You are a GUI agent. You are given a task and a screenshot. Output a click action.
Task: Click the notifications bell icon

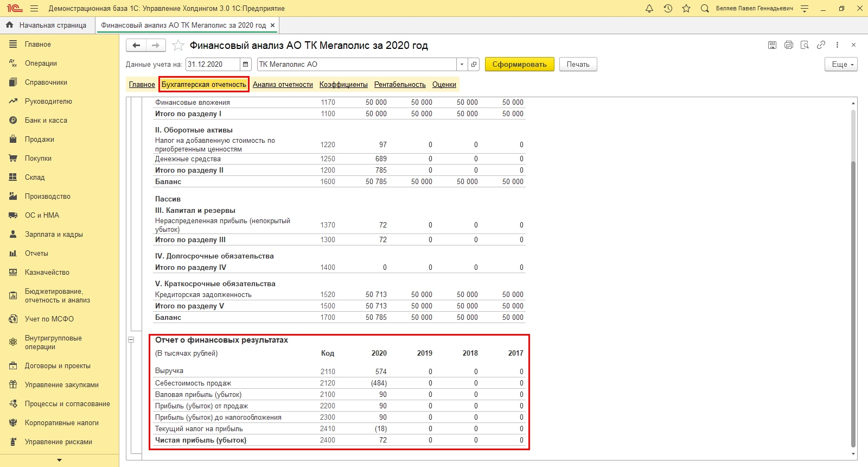point(649,8)
